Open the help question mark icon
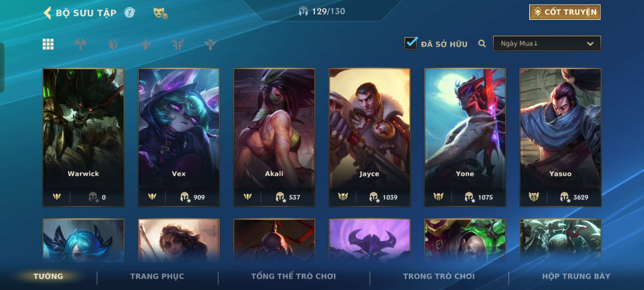Screen dimensions: 644x290 129,13
